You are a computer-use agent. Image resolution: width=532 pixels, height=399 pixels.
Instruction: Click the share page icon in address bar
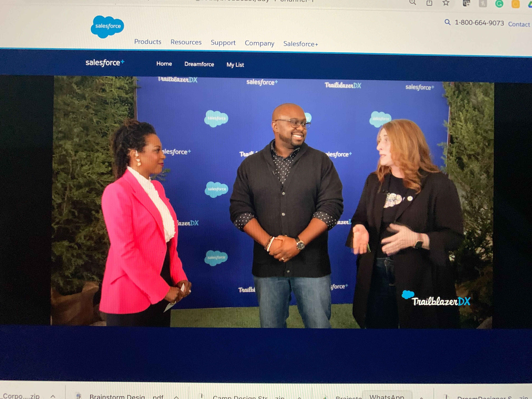pos(429,3)
